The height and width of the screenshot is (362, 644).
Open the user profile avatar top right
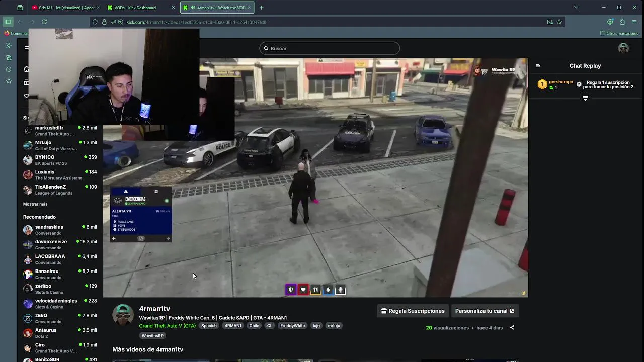pyautogui.click(x=623, y=48)
